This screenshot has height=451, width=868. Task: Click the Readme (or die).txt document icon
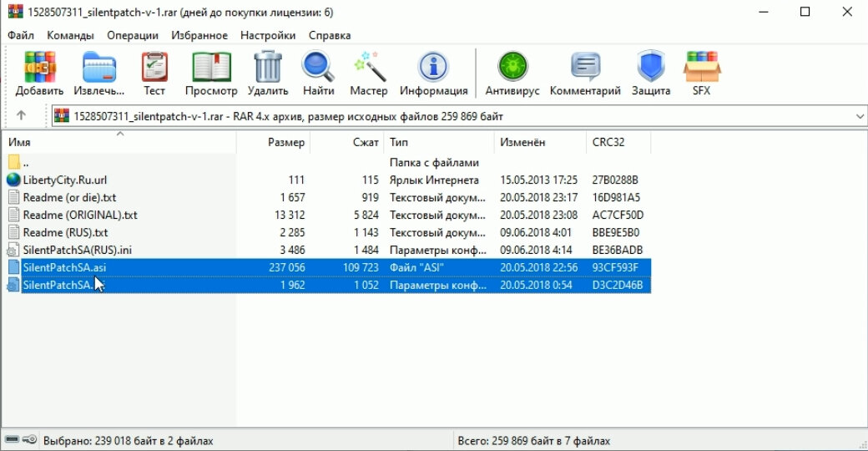click(14, 197)
